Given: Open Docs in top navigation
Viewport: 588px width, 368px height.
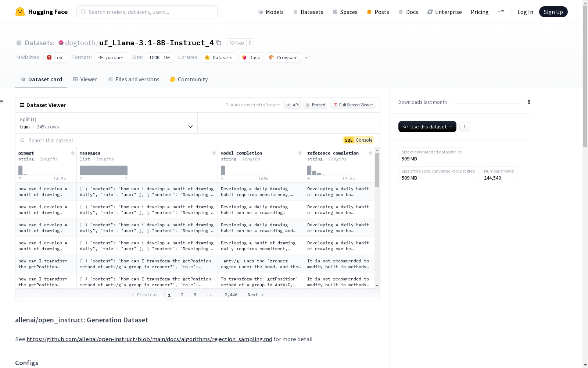Looking at the screenshot, I should coord(408,12).
